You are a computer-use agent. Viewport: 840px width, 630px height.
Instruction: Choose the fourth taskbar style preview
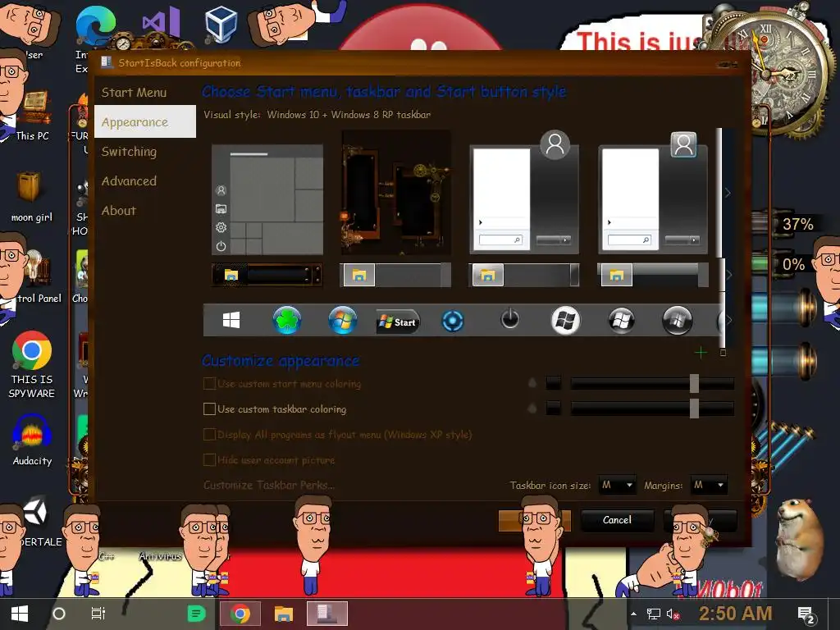coord(652,275)
